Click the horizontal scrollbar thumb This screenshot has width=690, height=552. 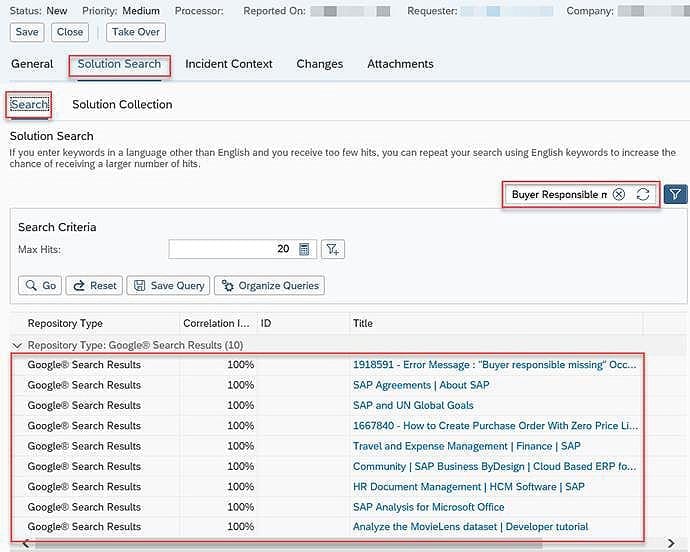(288, 545)
